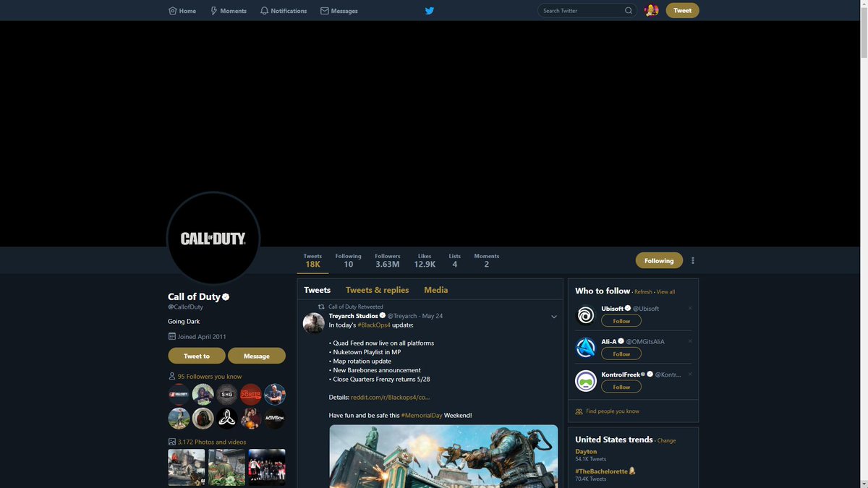Click View all in Who to follow
This screenshot has height=488, width=868.
pos(665,292)
